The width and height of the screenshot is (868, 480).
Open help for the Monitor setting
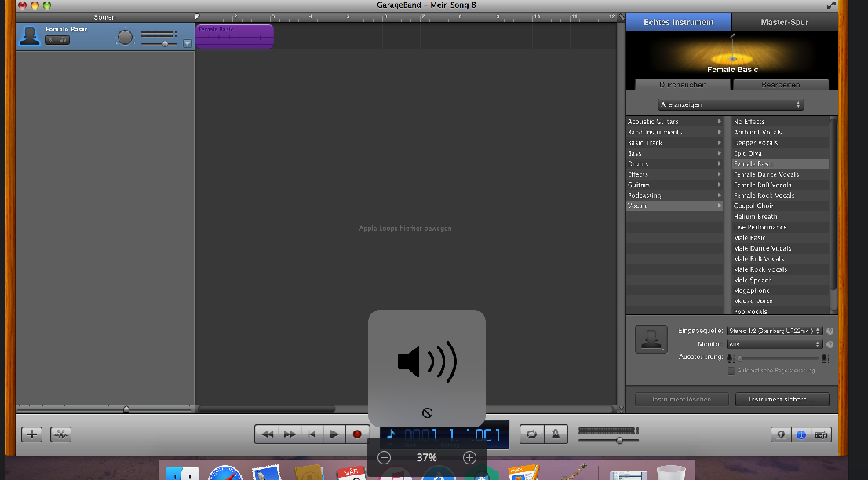point(830,344)
